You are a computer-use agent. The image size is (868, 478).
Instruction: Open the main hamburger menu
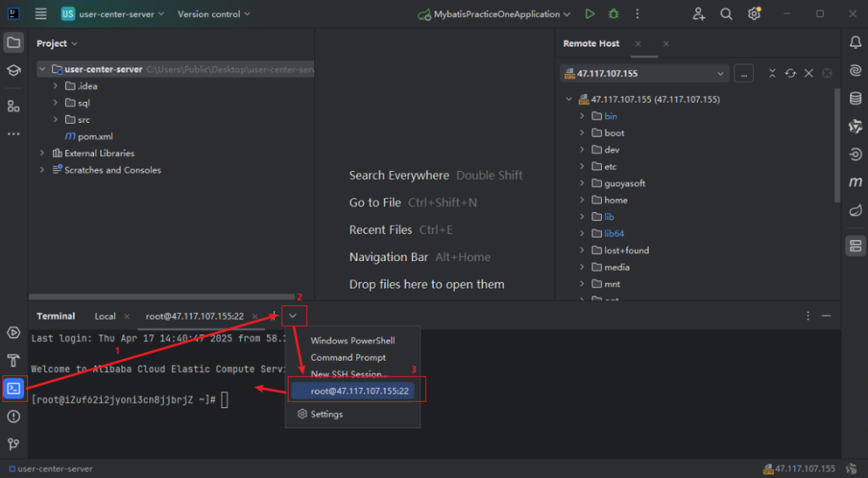[41, 14]
